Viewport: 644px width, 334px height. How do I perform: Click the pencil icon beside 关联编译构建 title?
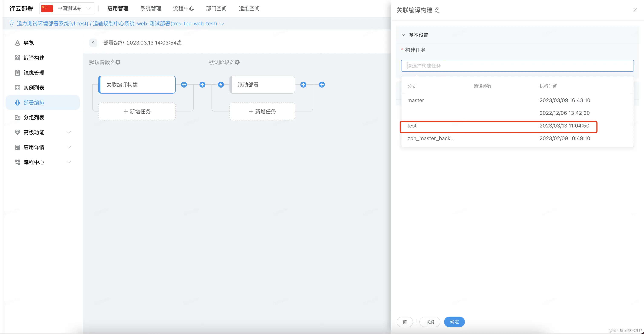(x=437, y=10)
